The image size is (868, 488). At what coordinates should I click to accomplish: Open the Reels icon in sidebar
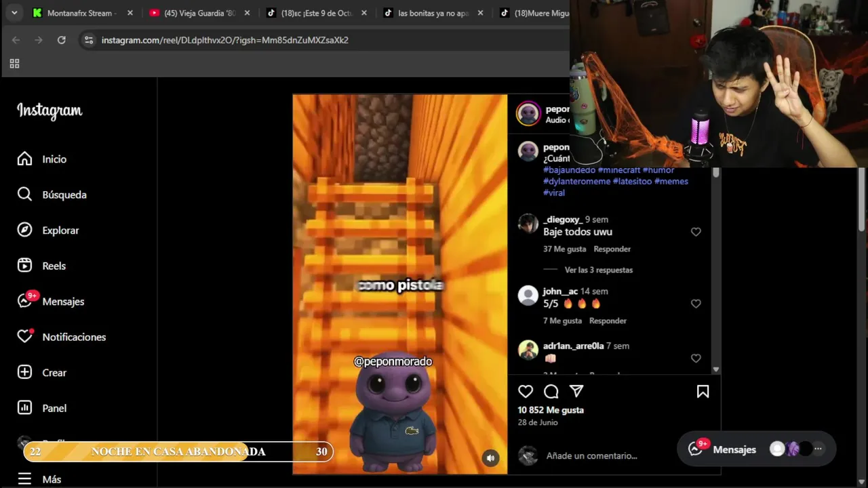click(24, 266)
